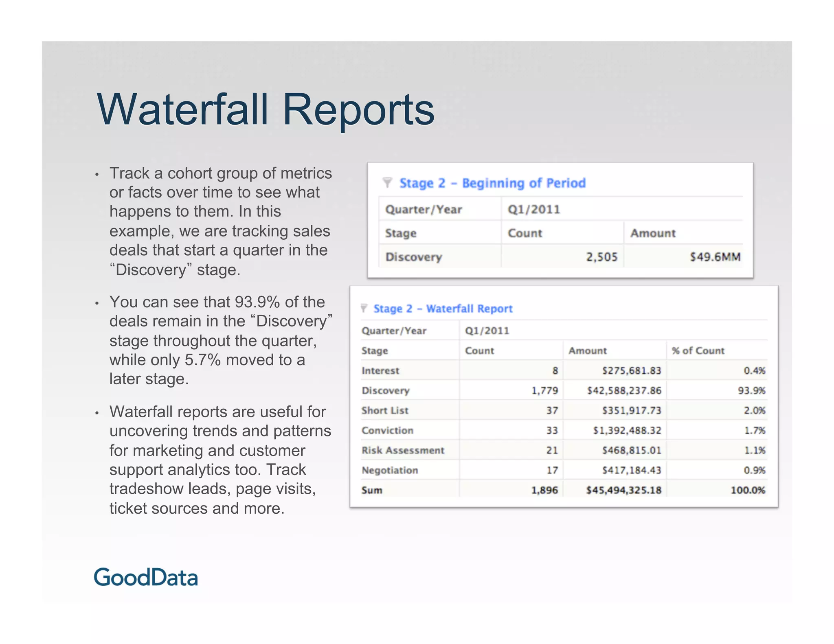Open the Stage 2 – Waterfall Report title
This screenshot has width=834, height=644.
pyautogui.click(x=443, y=309)
